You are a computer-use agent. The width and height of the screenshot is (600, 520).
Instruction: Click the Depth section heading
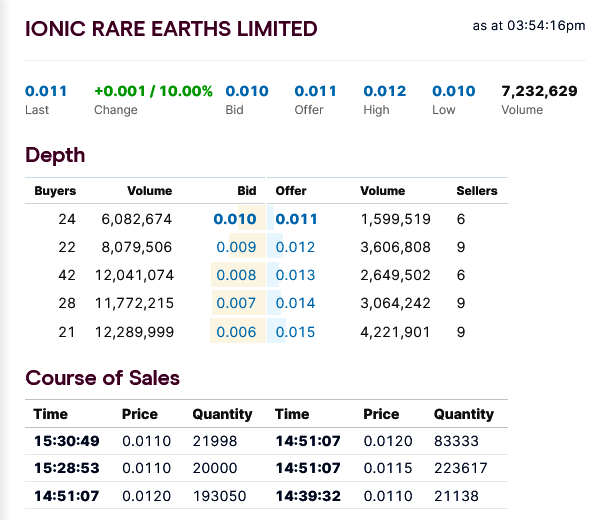pyautogui.click(x=55, y=155)
